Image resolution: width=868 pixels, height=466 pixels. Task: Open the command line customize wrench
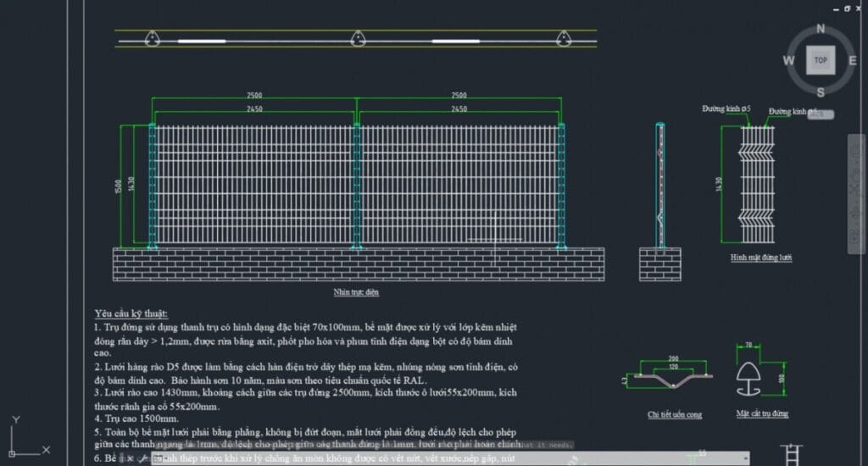pyautogui.click(x=142, y=458)
